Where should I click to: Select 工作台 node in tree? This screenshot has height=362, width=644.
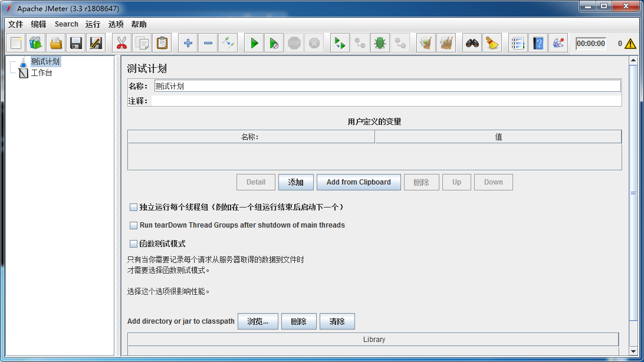pyautogui.click(x=41, y=73)
